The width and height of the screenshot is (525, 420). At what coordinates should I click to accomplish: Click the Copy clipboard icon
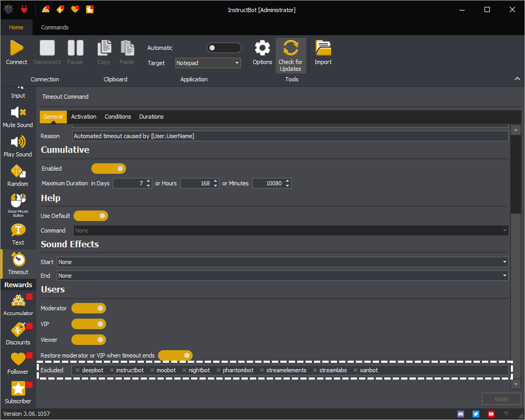pos(104,48)
